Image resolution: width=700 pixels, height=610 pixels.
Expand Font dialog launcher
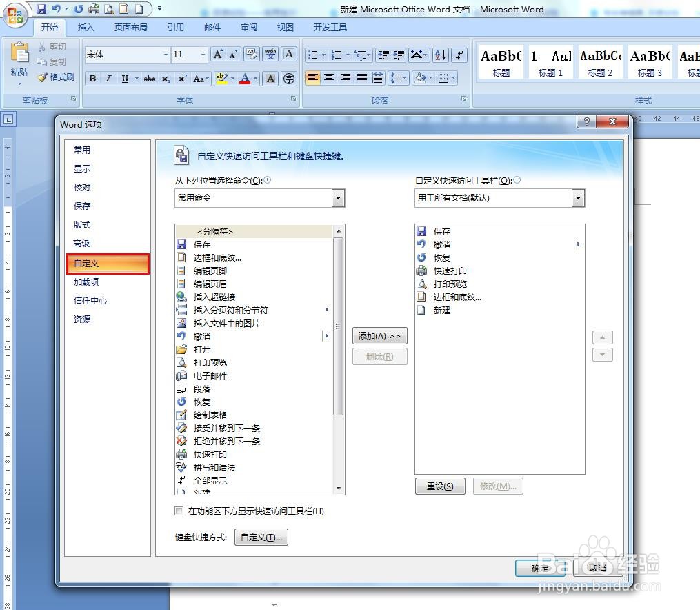pos(293,99)
